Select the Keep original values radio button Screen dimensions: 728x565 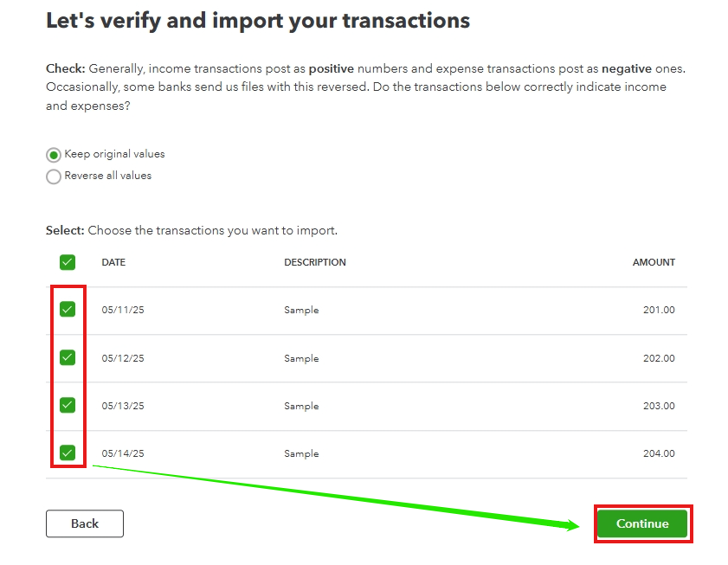click(54, 155)
